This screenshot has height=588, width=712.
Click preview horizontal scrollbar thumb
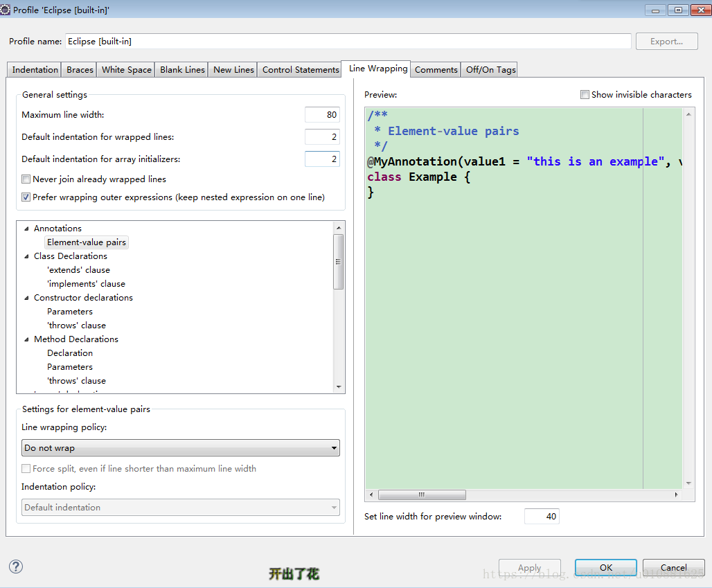pos(422,495)
